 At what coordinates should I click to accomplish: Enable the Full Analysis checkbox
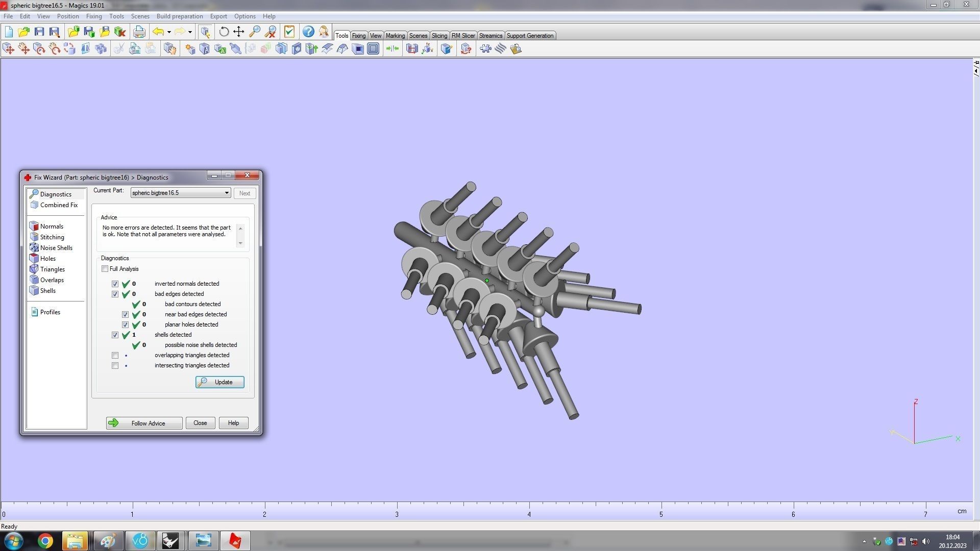[x=105, y=269]
